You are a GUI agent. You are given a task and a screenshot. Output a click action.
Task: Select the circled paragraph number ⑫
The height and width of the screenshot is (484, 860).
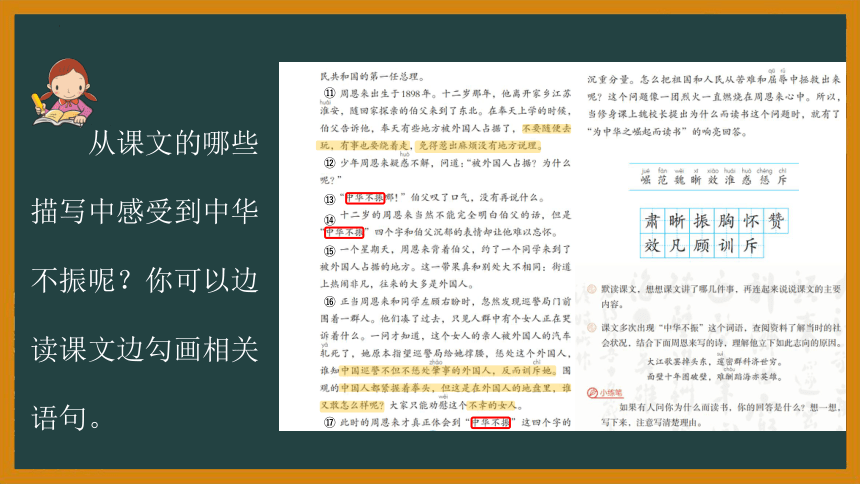point(329,163)
